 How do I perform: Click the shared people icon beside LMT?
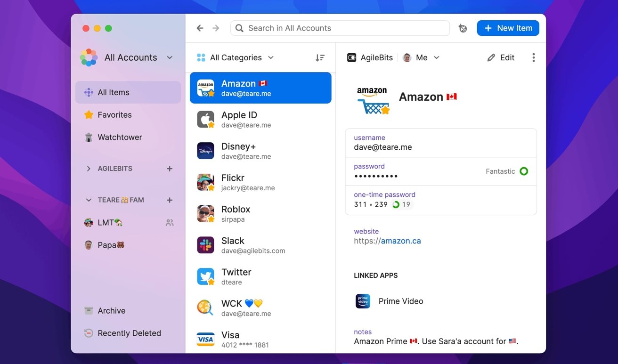(170, 223)
